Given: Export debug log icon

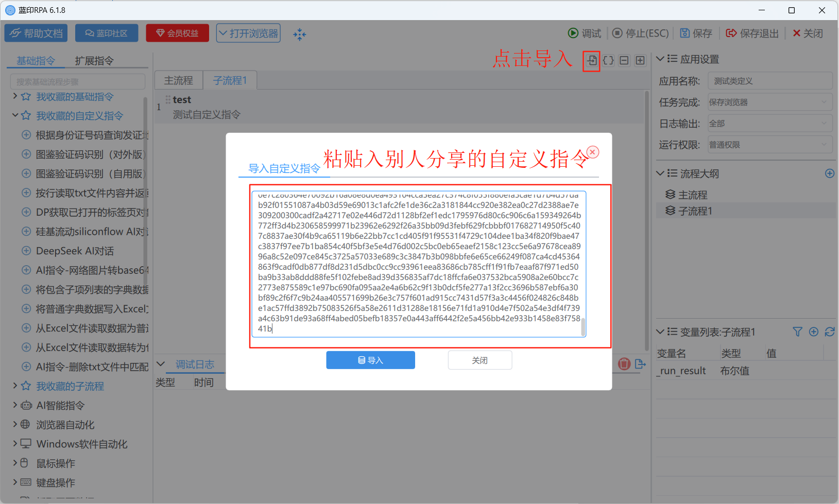Looking at the screenshot, I should pos(640,364).
